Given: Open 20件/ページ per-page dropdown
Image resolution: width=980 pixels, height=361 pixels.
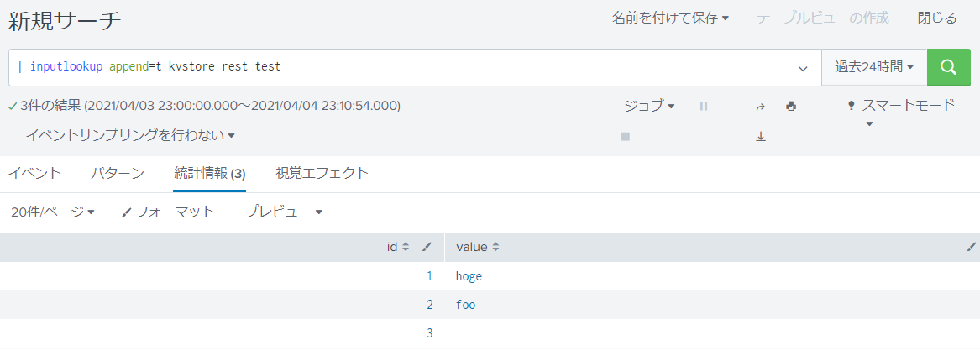Looking at the screenshot, I should pyautogui.click(x=53, y=212).
